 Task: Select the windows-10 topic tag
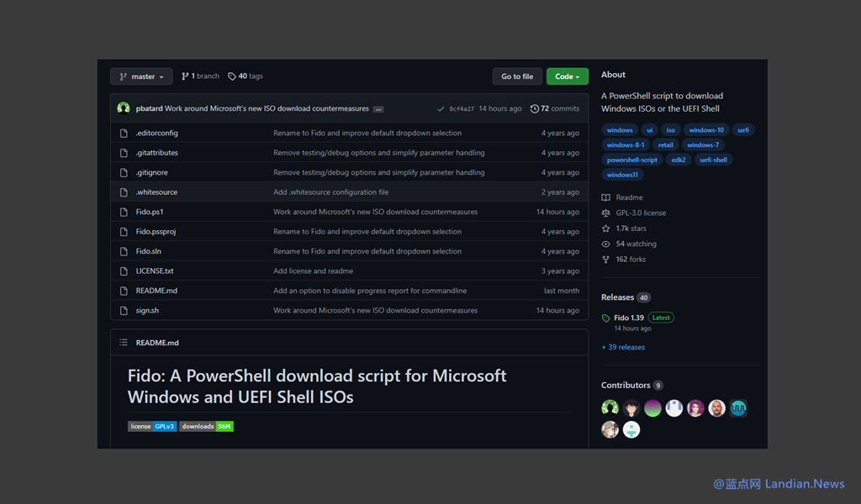coord(705,130)
